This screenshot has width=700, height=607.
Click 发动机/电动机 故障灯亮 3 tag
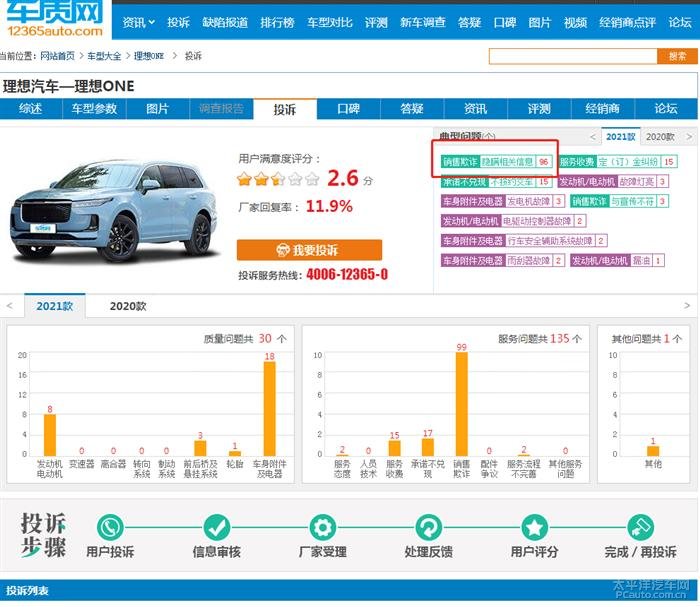point(613,182)
